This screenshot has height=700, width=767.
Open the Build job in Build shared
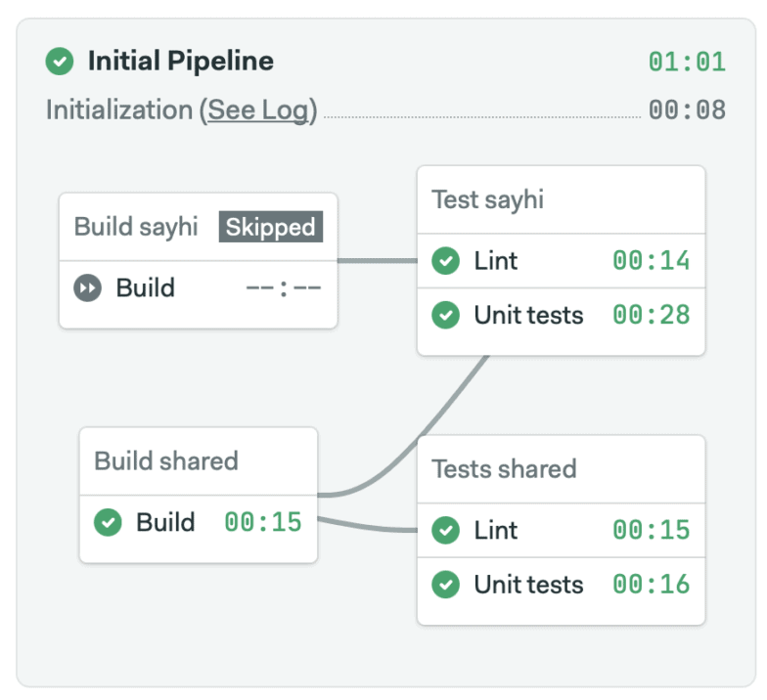[165, 523]
